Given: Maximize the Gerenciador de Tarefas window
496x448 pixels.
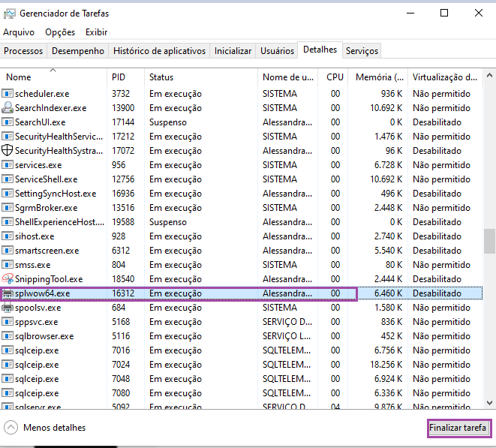Looking at the screenshot, I should click(x=444, y=14).
